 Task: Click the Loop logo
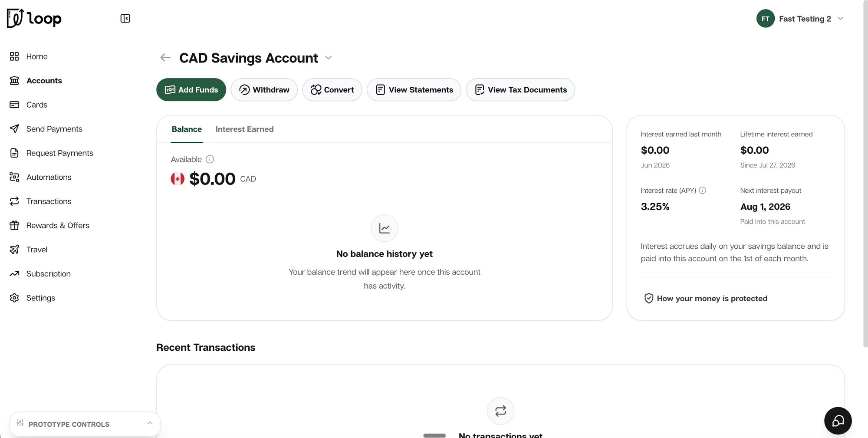(34, 18)
